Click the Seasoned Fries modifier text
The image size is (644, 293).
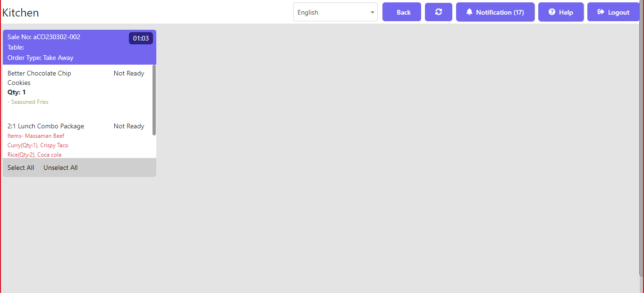28,102
